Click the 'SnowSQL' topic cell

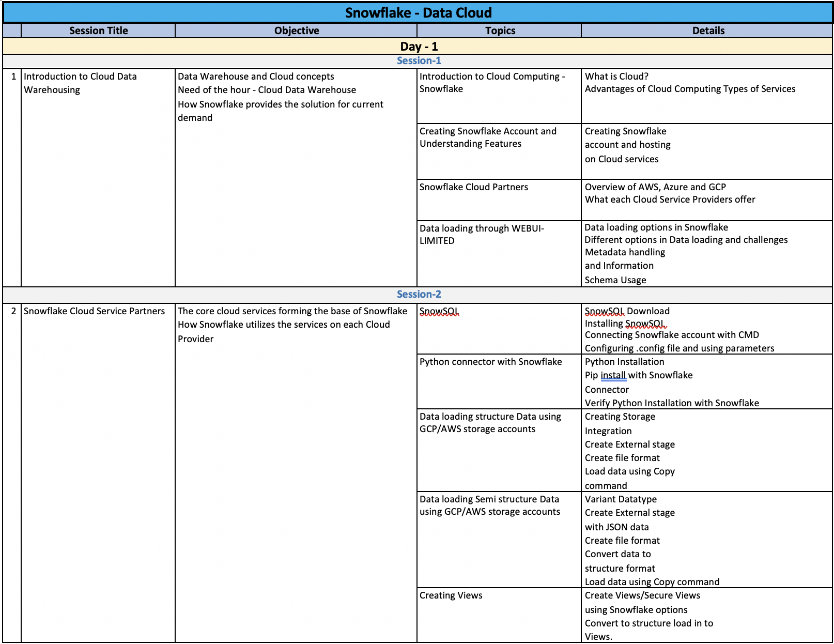click(x=499, y=328)
